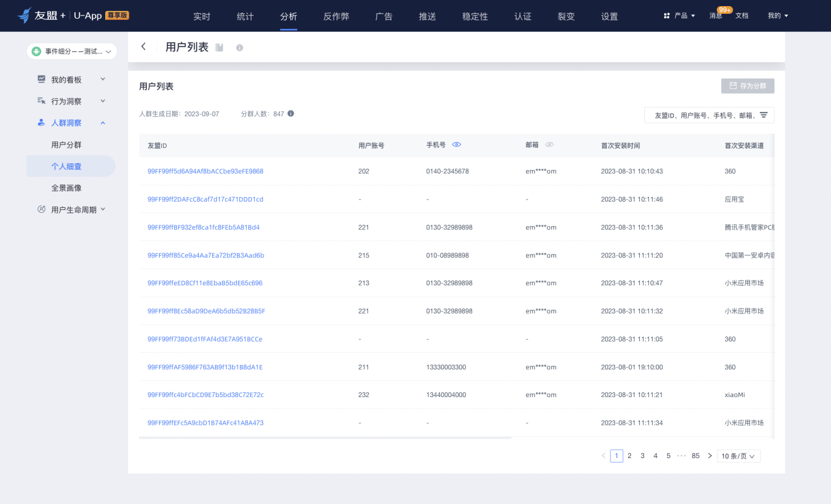Go to page 4 of the list
The width and height of the screenshot is (831, 504).
(x=655, y=456)
